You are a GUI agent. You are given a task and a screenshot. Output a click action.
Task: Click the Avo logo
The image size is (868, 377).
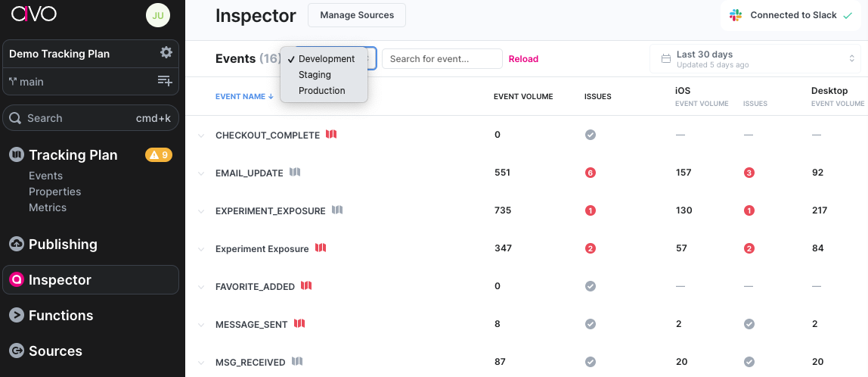point(34,14)
